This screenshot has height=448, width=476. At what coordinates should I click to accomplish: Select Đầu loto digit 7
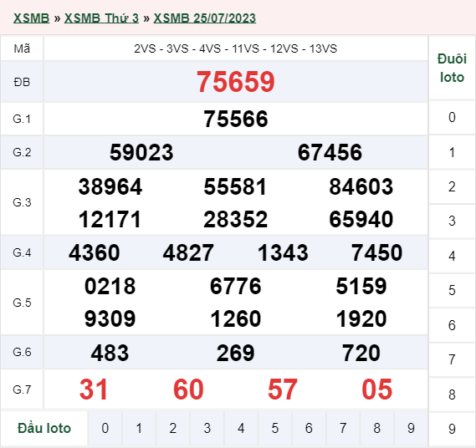point(343,428)
